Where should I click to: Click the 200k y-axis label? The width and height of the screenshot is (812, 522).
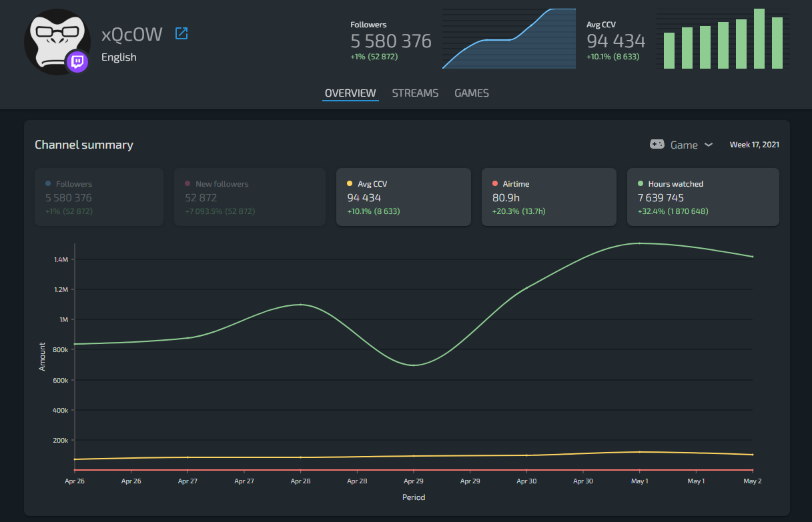[60, 441]
